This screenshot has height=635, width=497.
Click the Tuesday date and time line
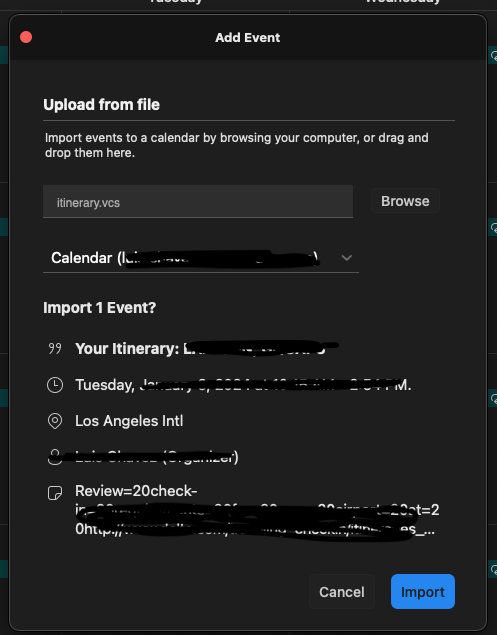243,385
